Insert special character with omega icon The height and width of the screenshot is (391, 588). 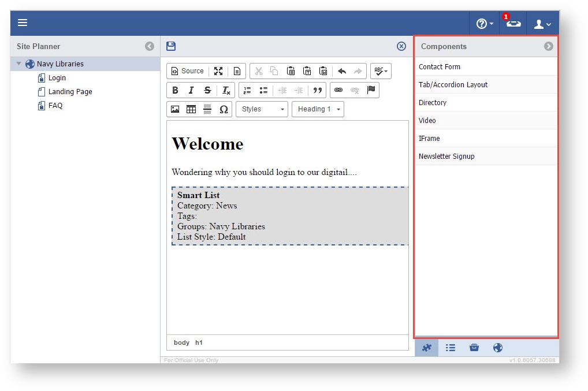pyautogui.click(x=224, y=109)
